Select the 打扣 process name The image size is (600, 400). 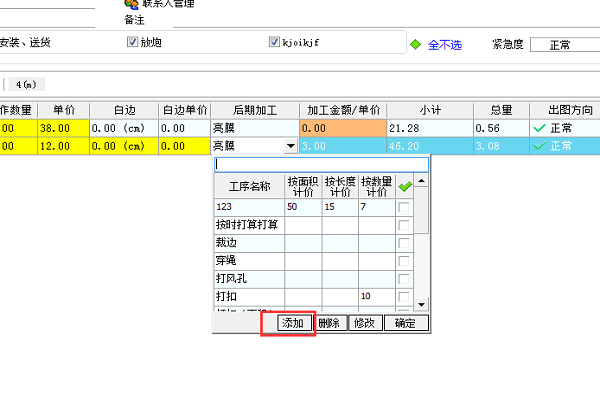249,297
